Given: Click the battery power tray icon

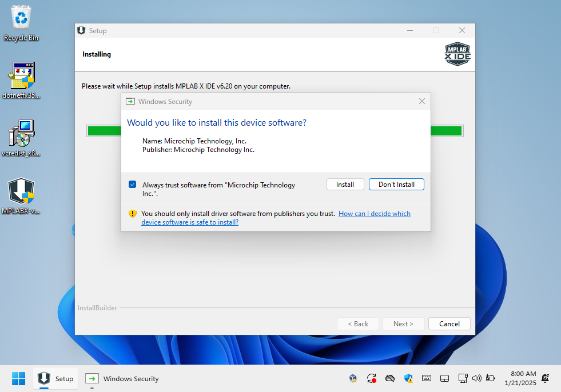Looking at the screenshot, I should click(x=491, y=378).
